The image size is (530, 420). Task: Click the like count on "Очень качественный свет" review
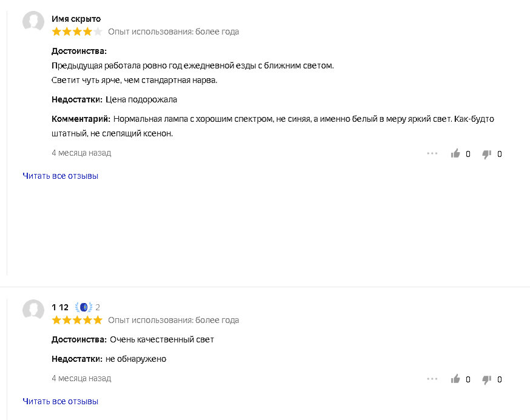coord(468,379)
